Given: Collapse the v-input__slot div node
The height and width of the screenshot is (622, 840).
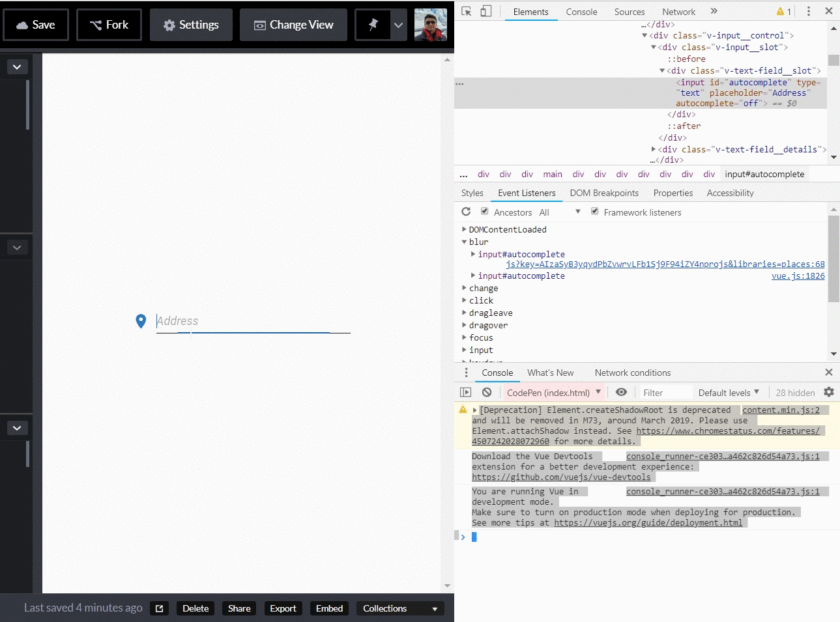Looking at the screenshot, I should tap(654, 48).
